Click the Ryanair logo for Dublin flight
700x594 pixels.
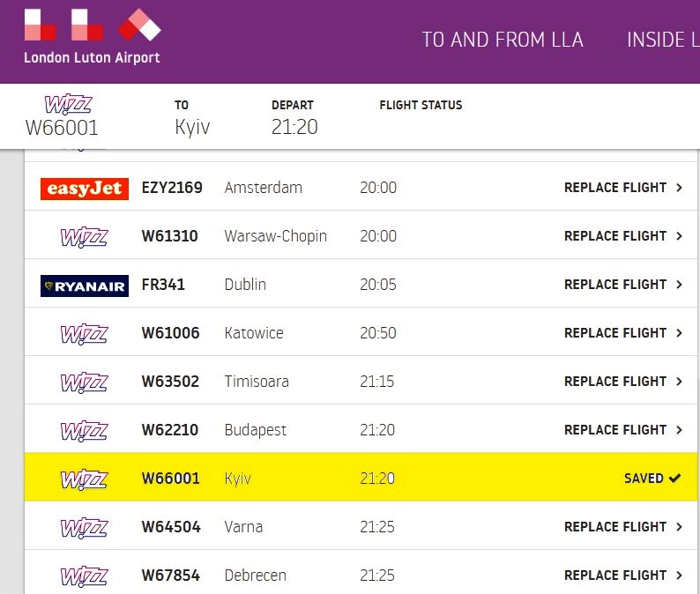(x=85, y=286)
